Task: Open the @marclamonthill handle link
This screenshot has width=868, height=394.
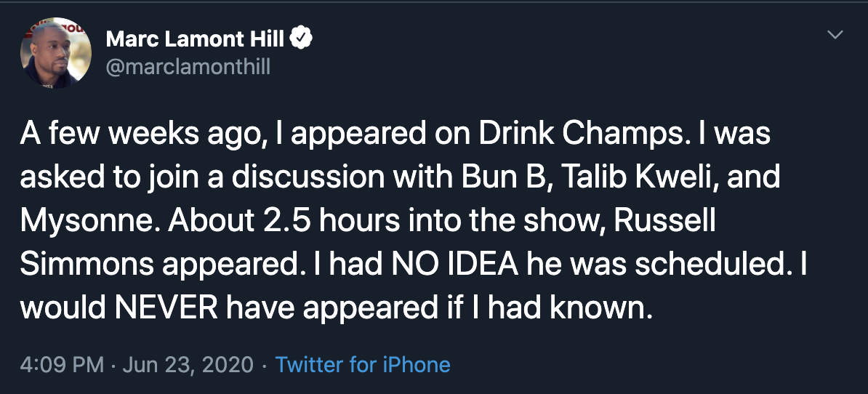Action: click(188, 67)
